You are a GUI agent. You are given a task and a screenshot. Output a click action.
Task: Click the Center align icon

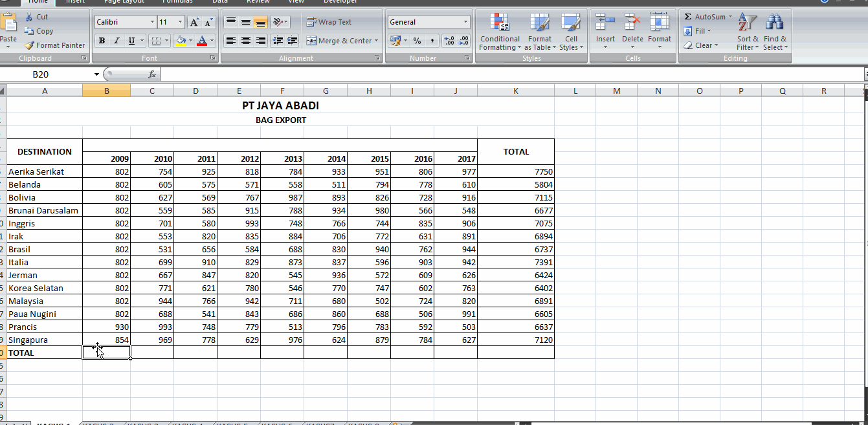click(246, 41)
